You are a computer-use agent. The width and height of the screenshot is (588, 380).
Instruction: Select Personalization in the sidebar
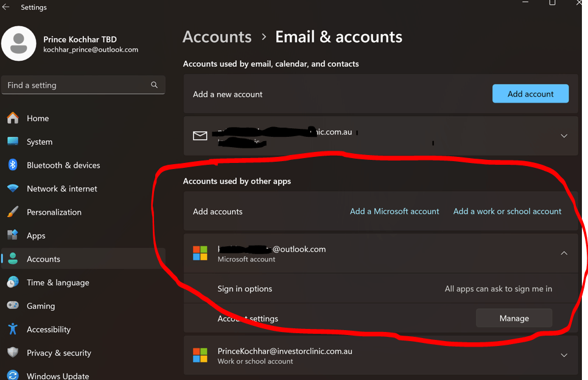point(83,212)
